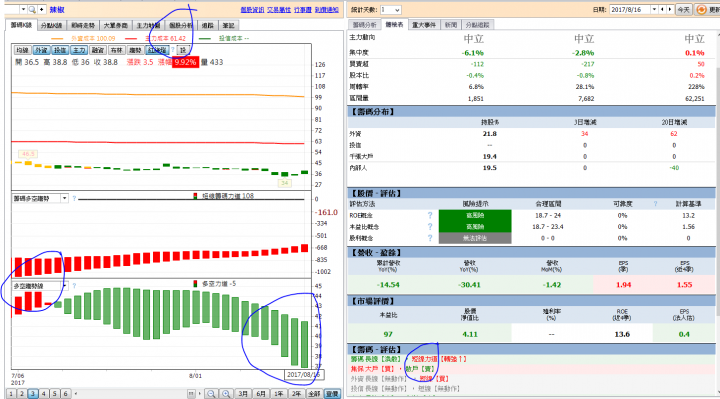Click help icon beside 多空趨勢線 dropdown
The image size is (720, 399).
[74, 286]
